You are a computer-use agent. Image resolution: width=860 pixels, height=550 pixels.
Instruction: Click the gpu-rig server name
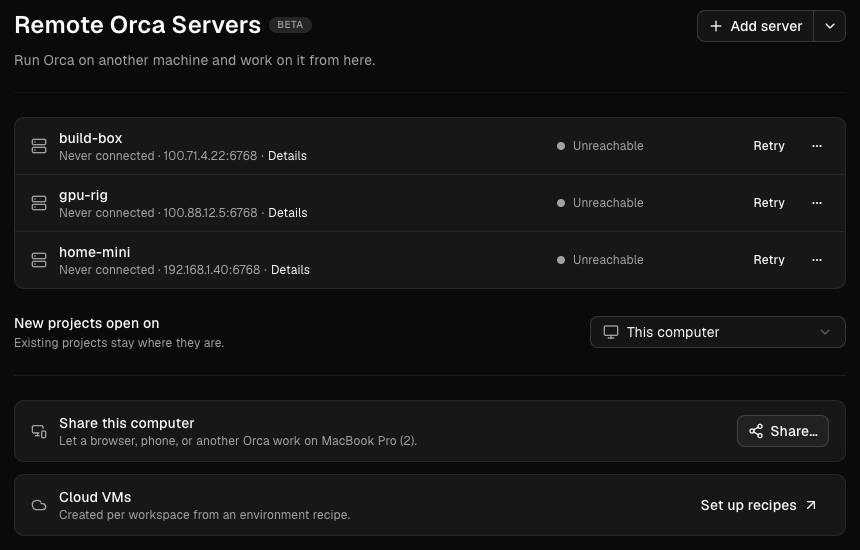(83, 195)
